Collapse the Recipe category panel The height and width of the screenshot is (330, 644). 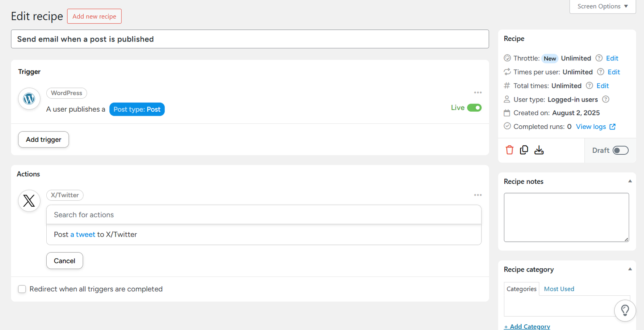(x=630, y=269)
